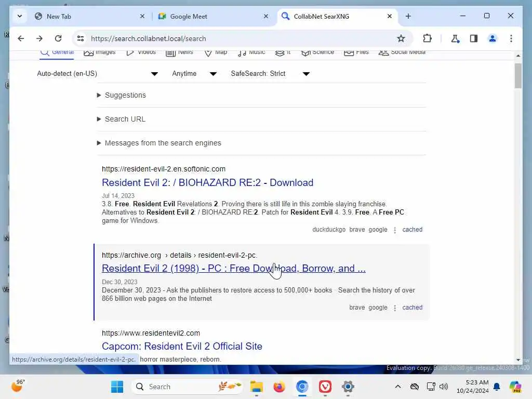Go back using the browser back arrow
The height and width of the screenshot is (399, 532).
pos(21,38)
